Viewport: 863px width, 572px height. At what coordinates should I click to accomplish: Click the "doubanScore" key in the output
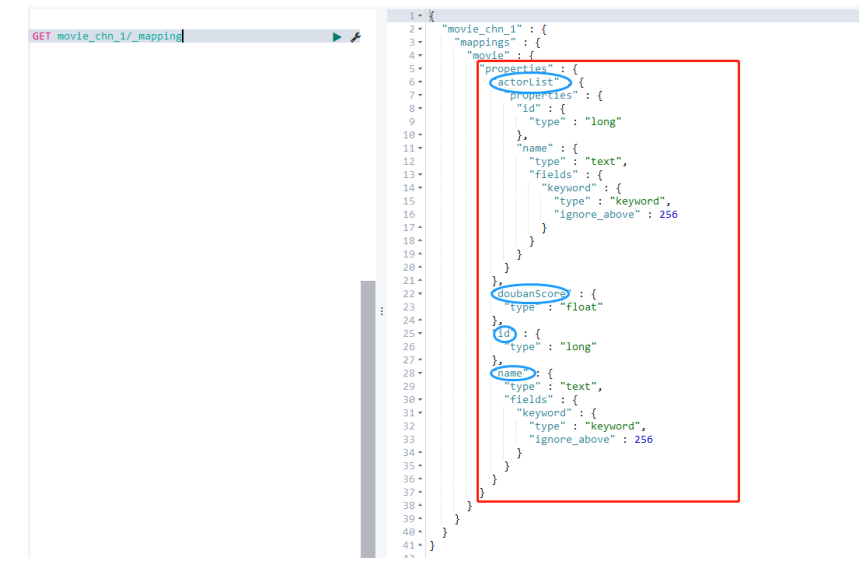[530, 294]
